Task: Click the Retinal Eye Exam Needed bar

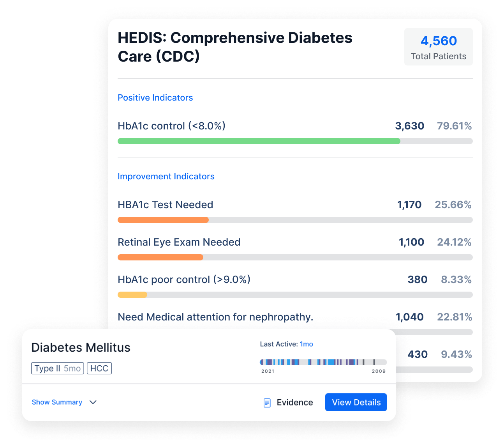Action: 160,257
